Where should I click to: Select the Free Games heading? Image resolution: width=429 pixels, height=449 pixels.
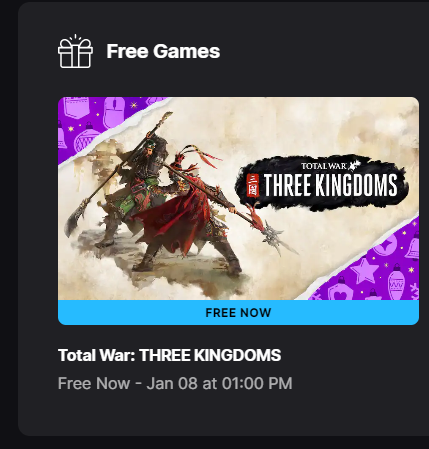pos(163,51)
